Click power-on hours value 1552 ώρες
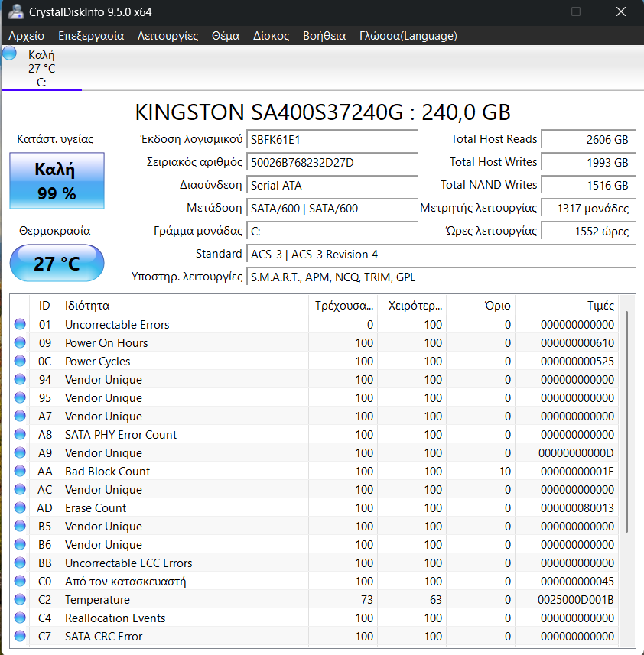This screenshot has height=655, width=644. pos(588,232)
